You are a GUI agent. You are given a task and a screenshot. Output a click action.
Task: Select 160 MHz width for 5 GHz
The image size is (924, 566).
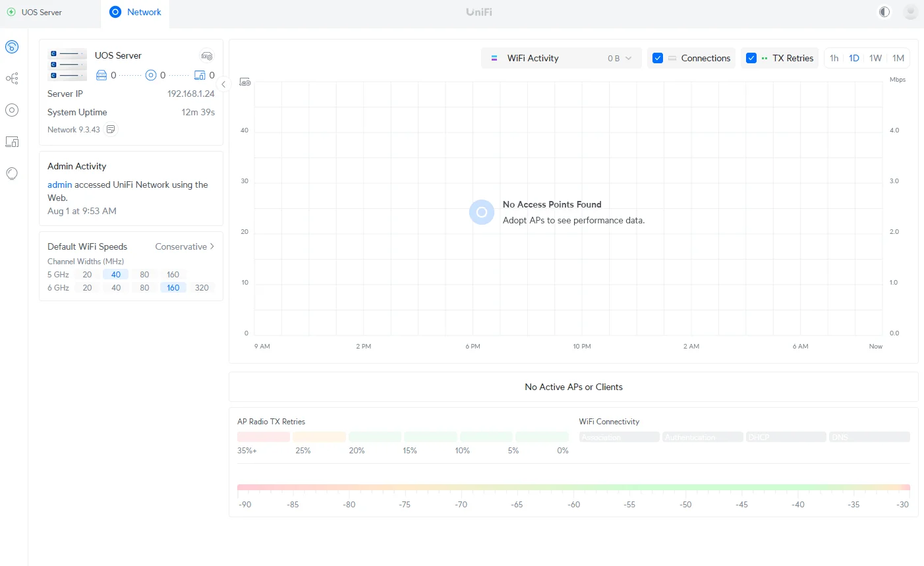pyautogui.click(x=173, y=275)
